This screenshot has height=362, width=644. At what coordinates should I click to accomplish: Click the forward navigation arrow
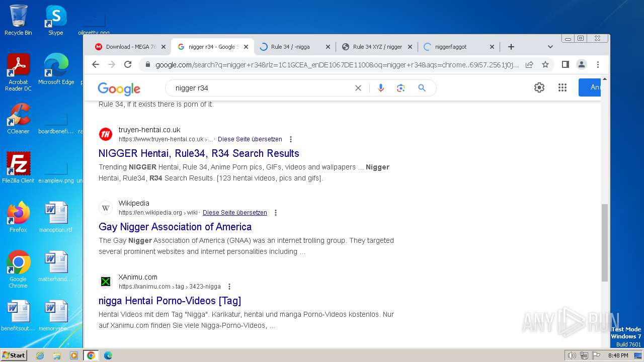click(x=112, y=64)
